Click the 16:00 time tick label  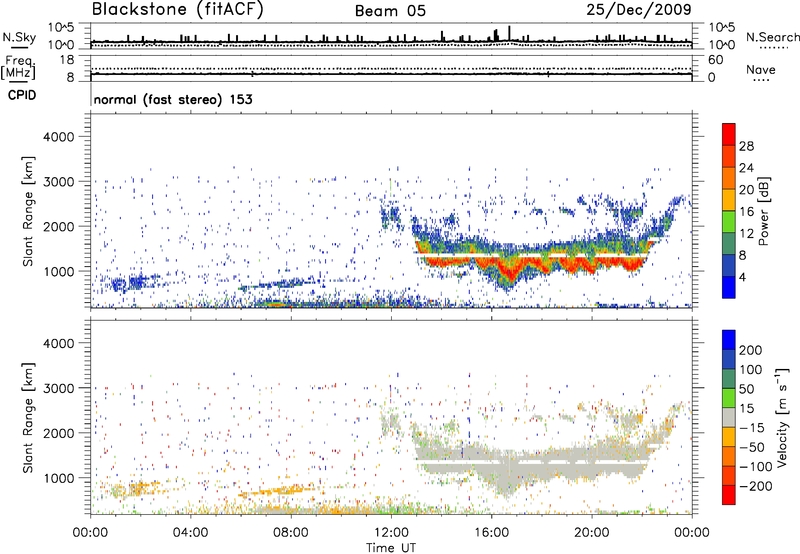point(491,533)
